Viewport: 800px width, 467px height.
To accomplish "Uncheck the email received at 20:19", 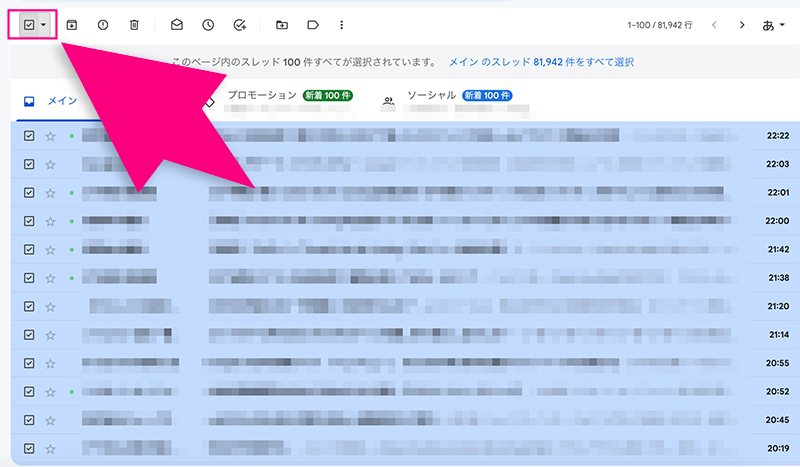I will [29, 449].
